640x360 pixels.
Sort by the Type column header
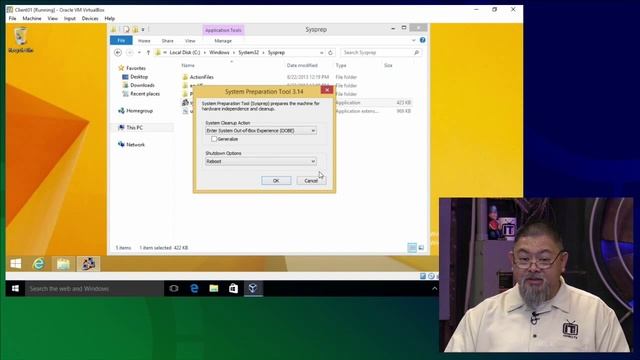[x=341, y=65]
